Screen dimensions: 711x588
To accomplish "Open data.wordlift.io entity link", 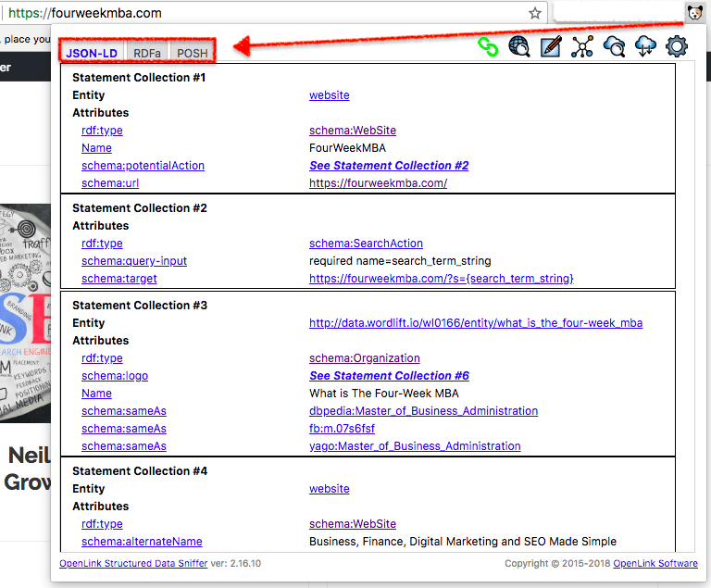I will (476, 323).
